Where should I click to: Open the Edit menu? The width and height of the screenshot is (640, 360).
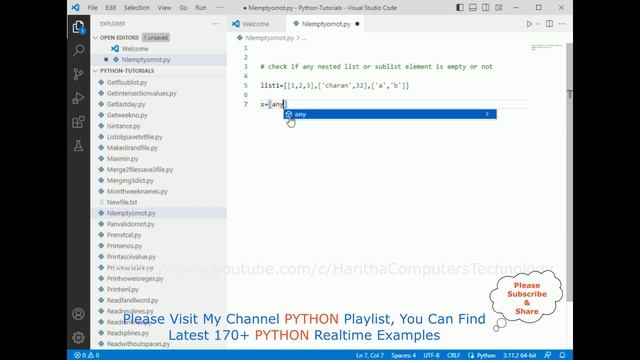coord(111,8)
